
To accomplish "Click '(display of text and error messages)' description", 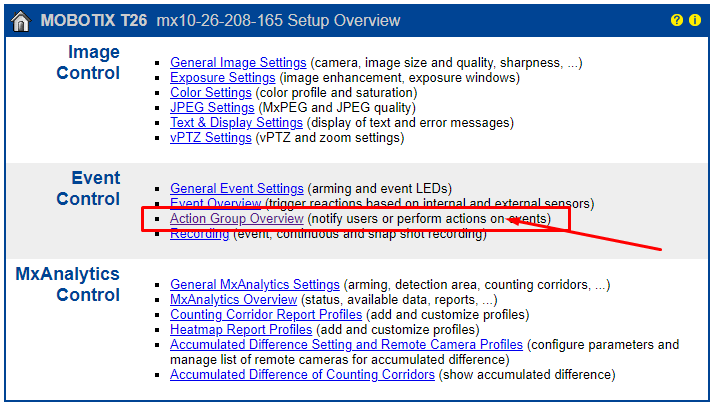I will (x=410, y=123).
